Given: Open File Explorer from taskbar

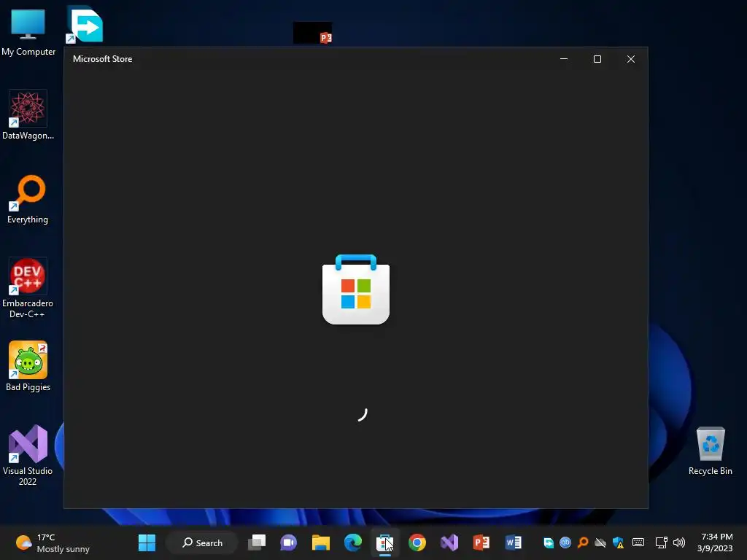Looking at the screenshot, I should coord(321,542).
